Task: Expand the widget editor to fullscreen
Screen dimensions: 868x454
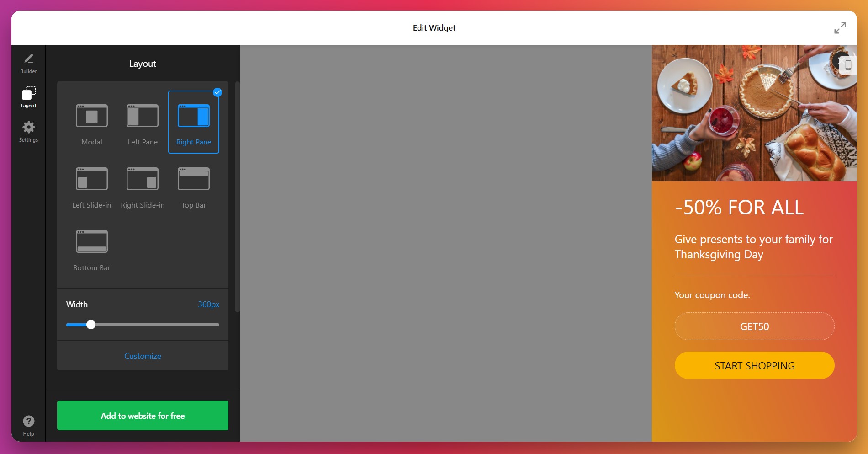Action: [x=840, y=28]
